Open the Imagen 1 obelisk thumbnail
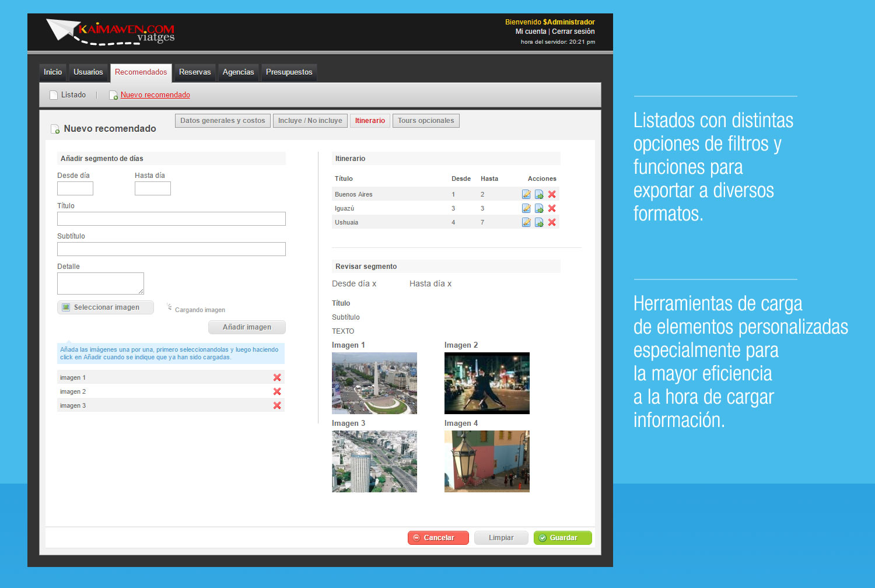The width and height of the screenshot is (875, 588). click(x=374, y=383)
